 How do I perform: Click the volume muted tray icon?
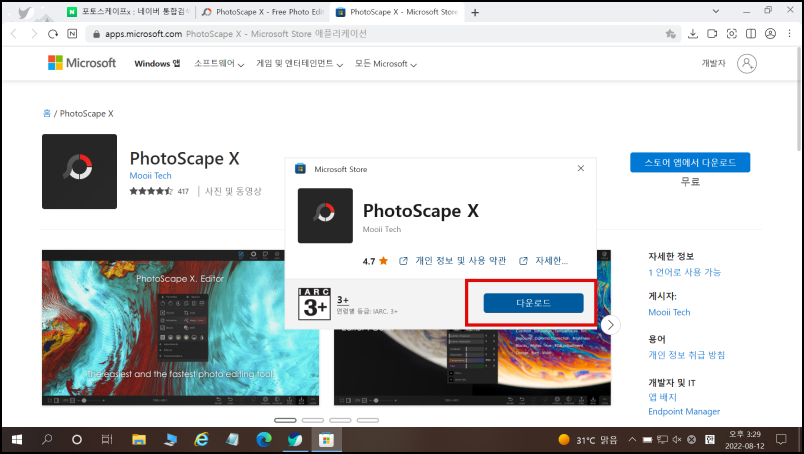coord(677,440)
